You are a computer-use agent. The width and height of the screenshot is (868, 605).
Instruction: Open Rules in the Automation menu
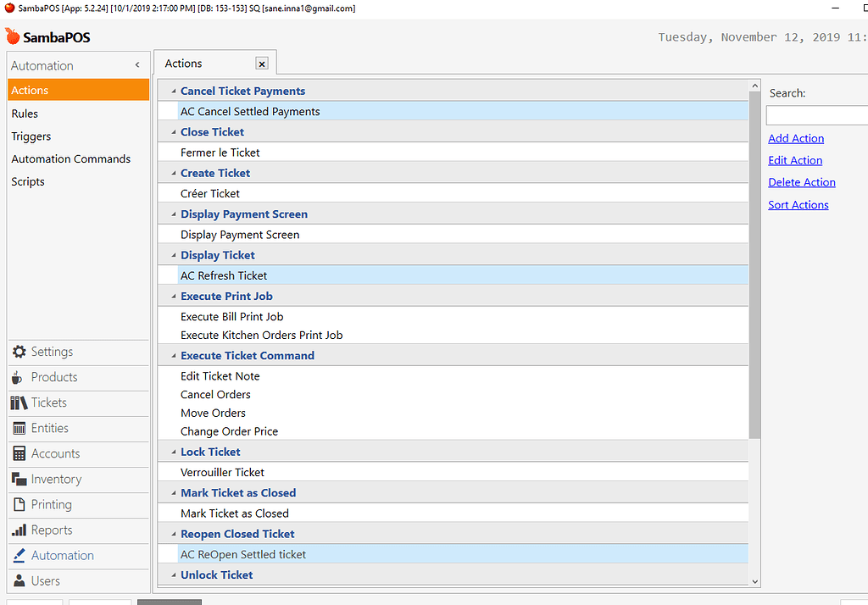pyautogui.click(x=25, y=114)
